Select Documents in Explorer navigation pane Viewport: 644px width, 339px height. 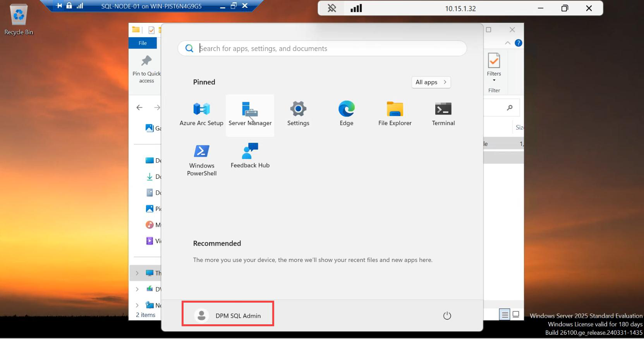pos(153,192)
